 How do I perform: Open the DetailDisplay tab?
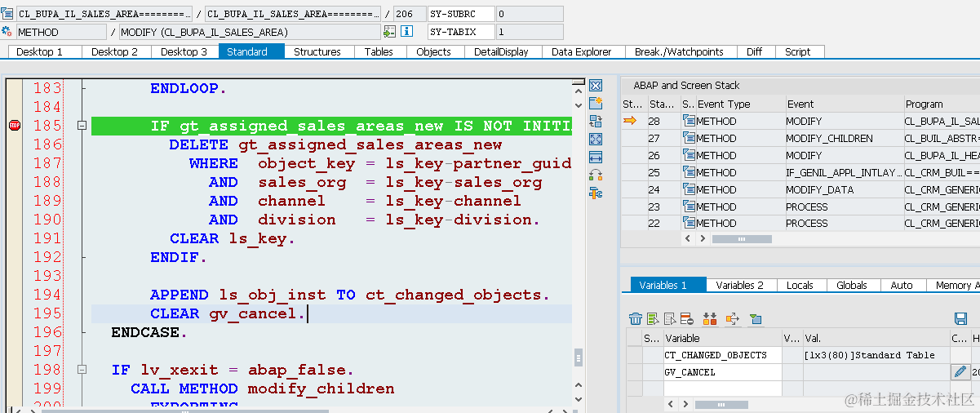[x=502, y=51]
